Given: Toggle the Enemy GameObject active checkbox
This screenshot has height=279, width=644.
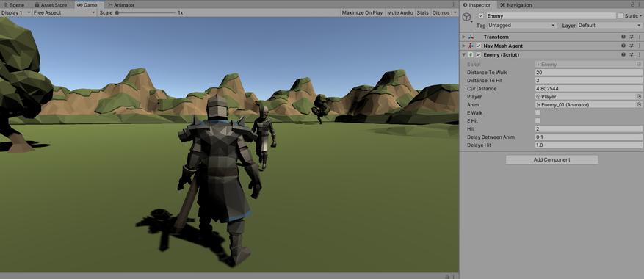Looking at the screenshot, I should click(x=481, y=16).
